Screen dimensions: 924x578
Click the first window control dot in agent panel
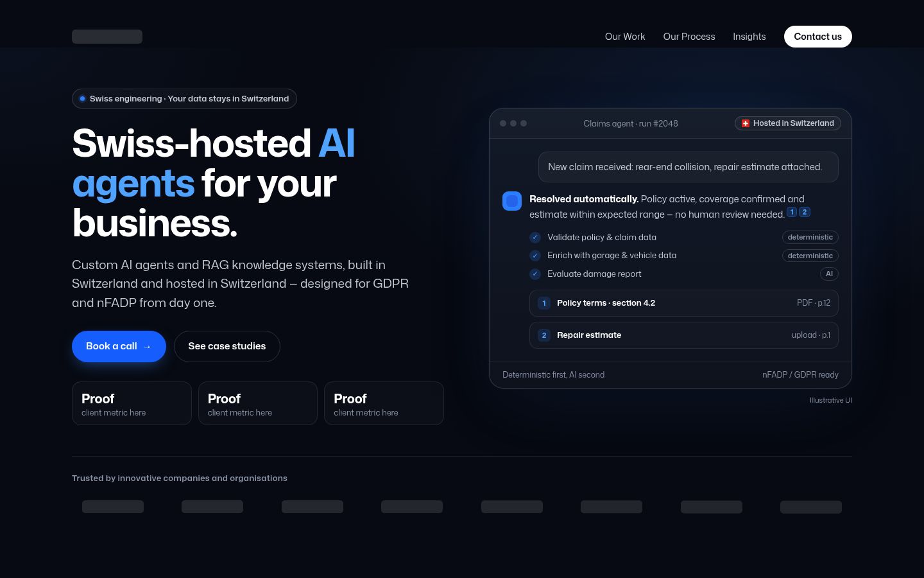click(x=503, y=123)
